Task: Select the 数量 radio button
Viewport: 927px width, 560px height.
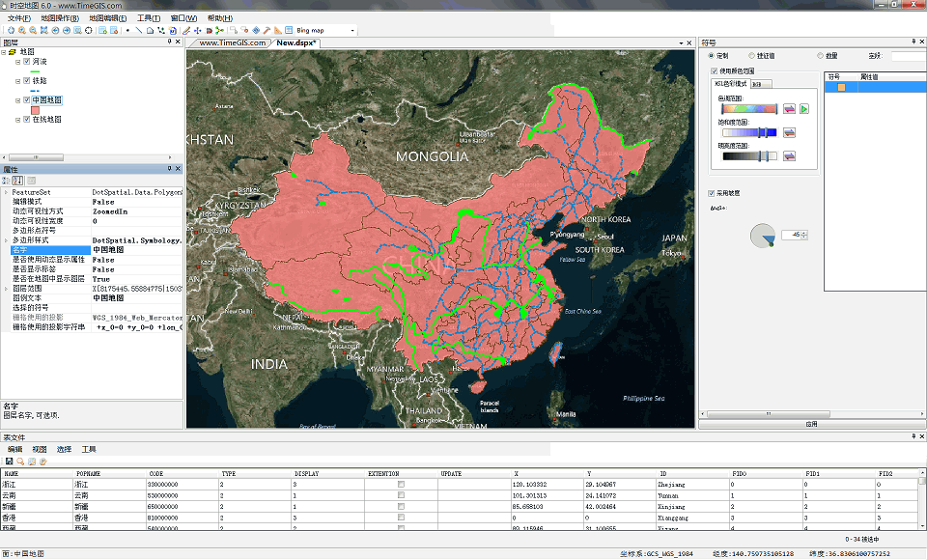Action: pos(821,56)
